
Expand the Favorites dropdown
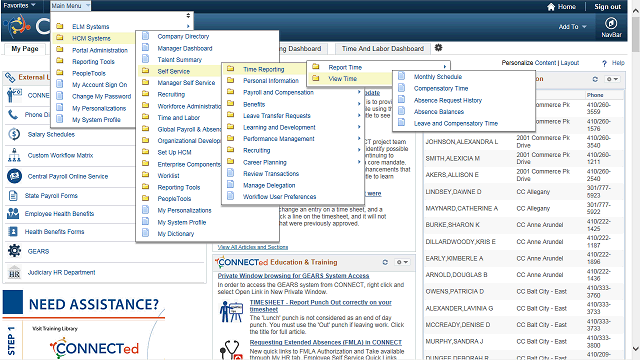(x=19, y=5)
